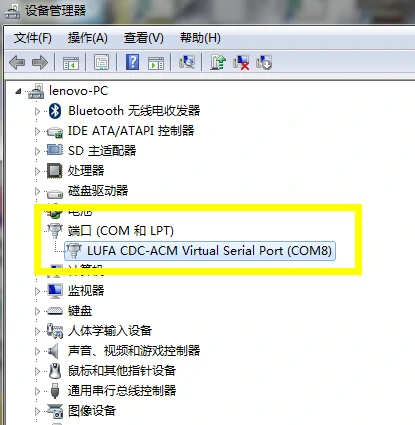
Task: Expand the IDE ATA/ATAPI 控制器 node
Action: click(37, 131)
